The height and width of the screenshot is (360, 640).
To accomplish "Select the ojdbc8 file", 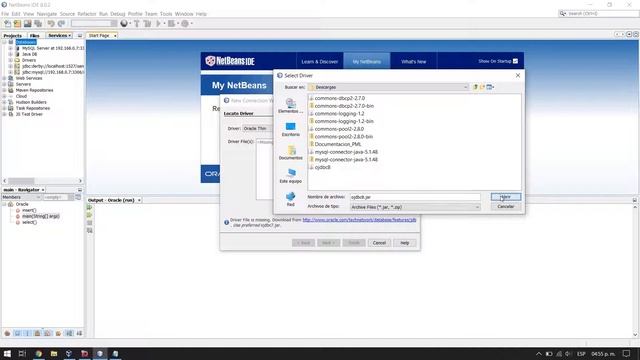I will (x=319, y=167).
